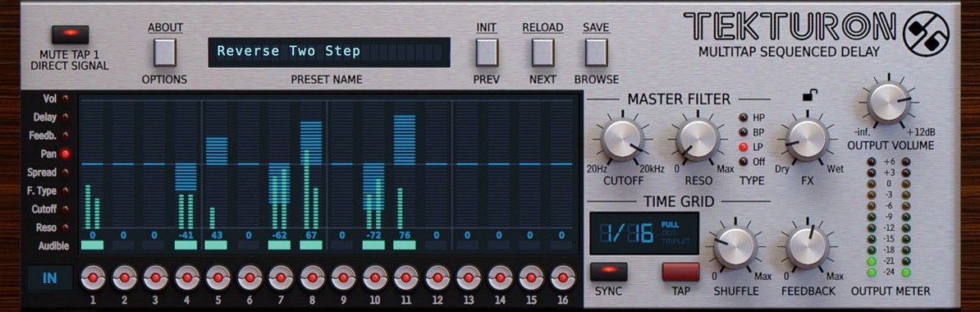Select the Spread parameter row LED
980x312 pixels.
(65, 172)
